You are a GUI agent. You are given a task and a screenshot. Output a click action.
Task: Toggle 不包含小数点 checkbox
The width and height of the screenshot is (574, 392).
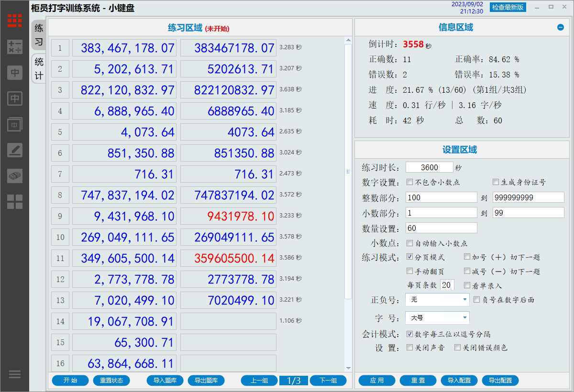click(410, 182)
